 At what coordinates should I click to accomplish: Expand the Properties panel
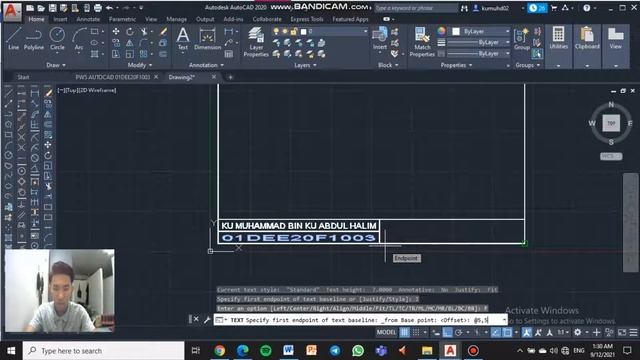[456, 65]
